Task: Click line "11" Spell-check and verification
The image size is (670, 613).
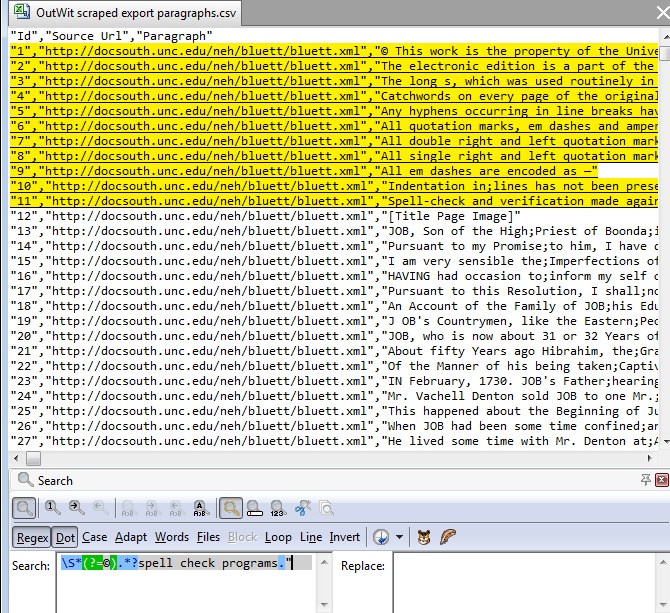Action: 334,201
